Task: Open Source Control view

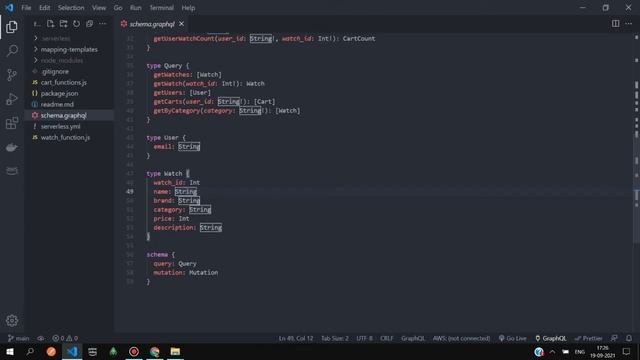Action: [12, 75]
